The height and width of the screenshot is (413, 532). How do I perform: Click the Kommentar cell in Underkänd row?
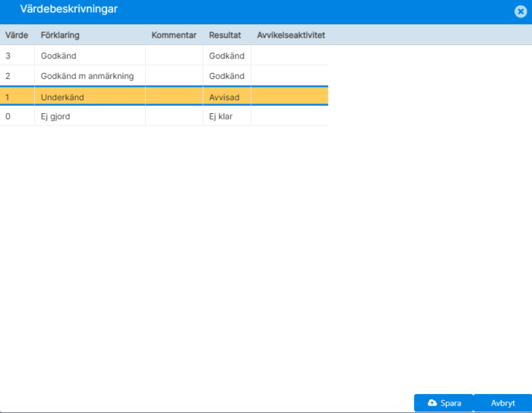pyautogui.click(x=174, y=97)
